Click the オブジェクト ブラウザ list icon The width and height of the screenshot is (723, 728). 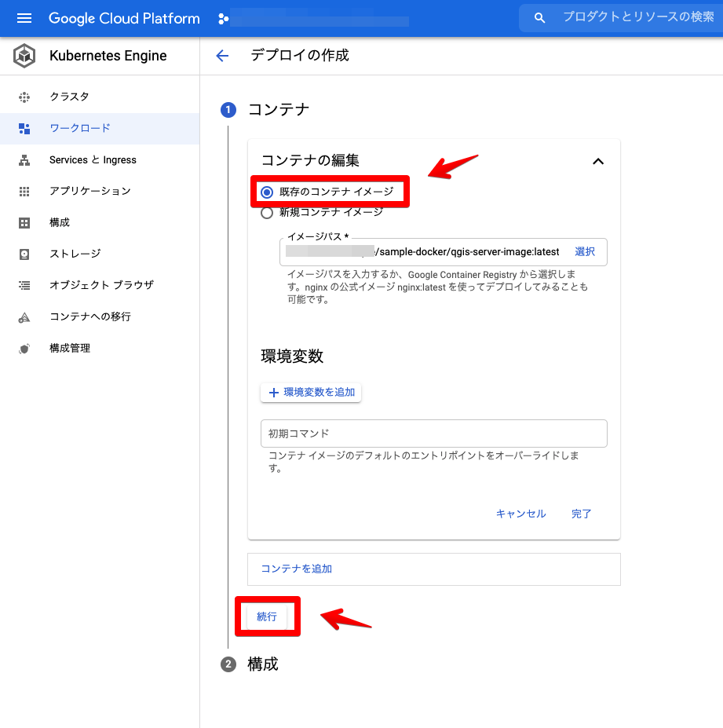coord(24,286)
